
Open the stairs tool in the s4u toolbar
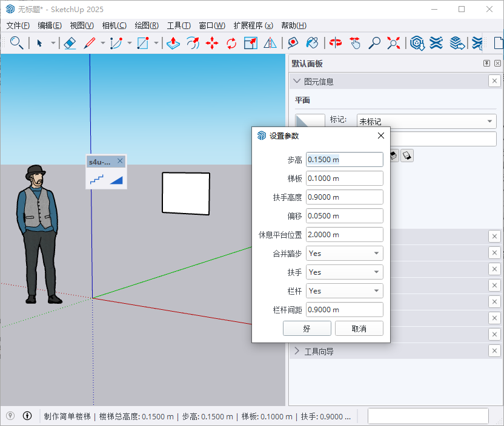point(97,180)
